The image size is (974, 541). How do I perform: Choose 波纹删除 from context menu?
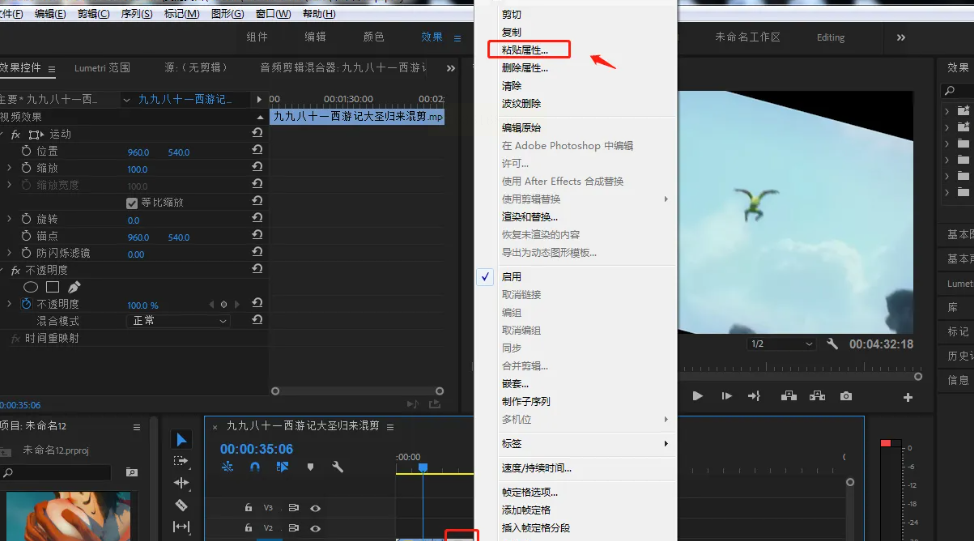(521, 104)
